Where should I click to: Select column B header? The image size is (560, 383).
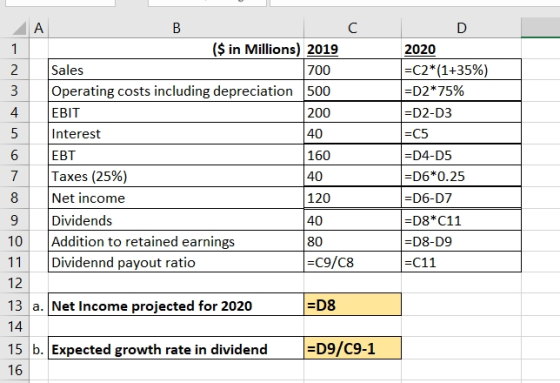pos(176,28)
